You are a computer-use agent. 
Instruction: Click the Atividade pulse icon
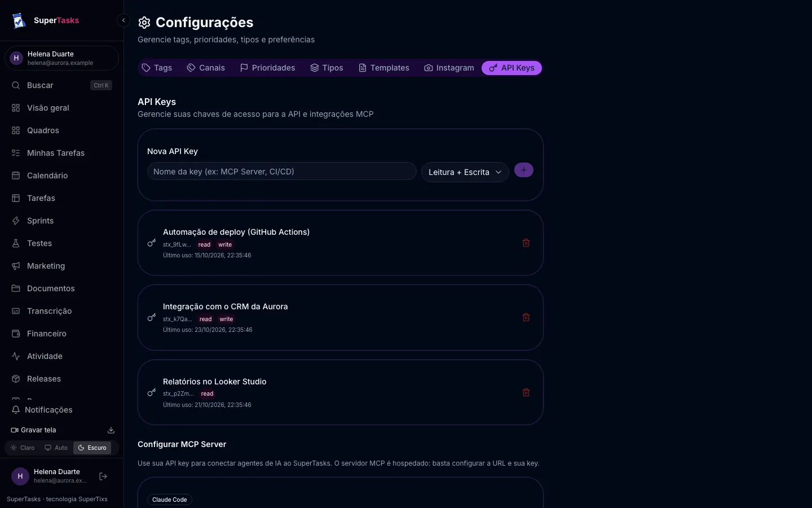pyautogui.click(x=16, y=356)
